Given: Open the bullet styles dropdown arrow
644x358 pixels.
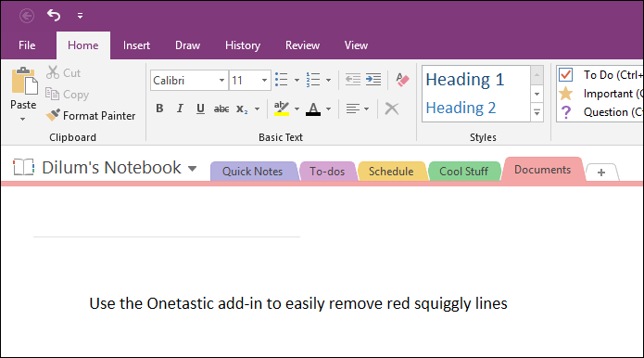Looking at the screenshot, I should click(x=297, y=80).
